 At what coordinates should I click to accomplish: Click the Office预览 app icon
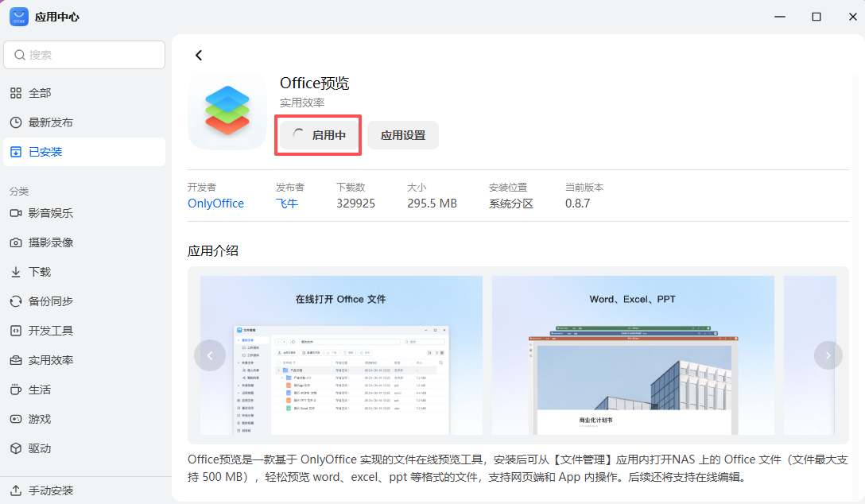click(227, 110)
